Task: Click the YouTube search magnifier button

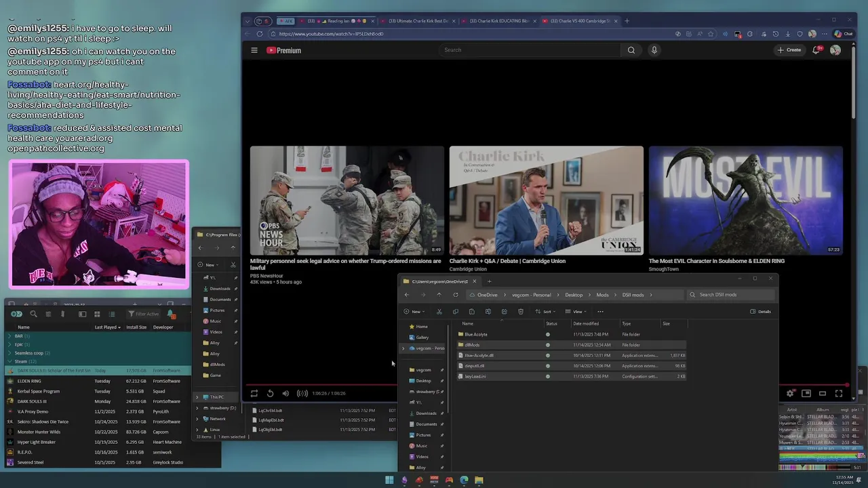Action: pyautogui.click(x=631, y=50)
